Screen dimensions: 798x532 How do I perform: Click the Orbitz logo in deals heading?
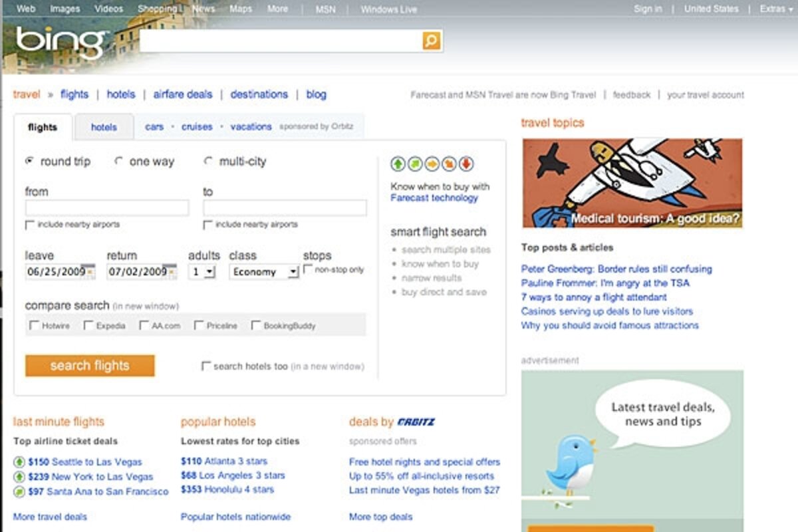tap(416, 422)
